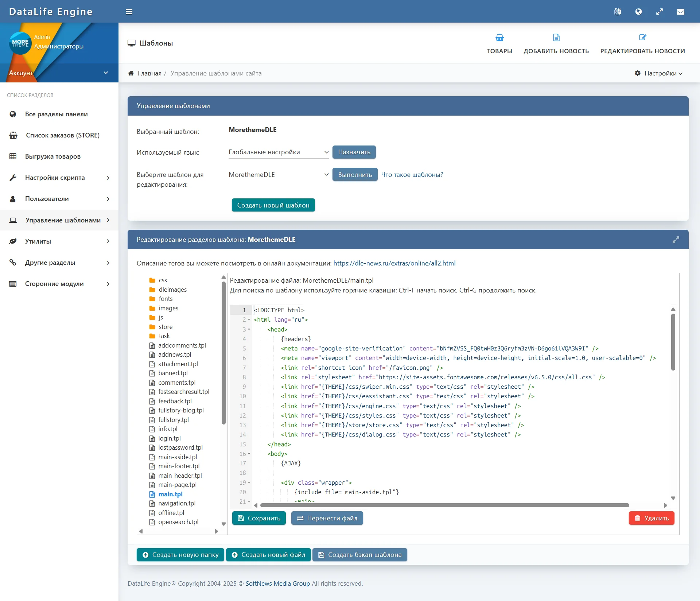
Task: Fold the body tag on line 16
Action: point(249,454)
